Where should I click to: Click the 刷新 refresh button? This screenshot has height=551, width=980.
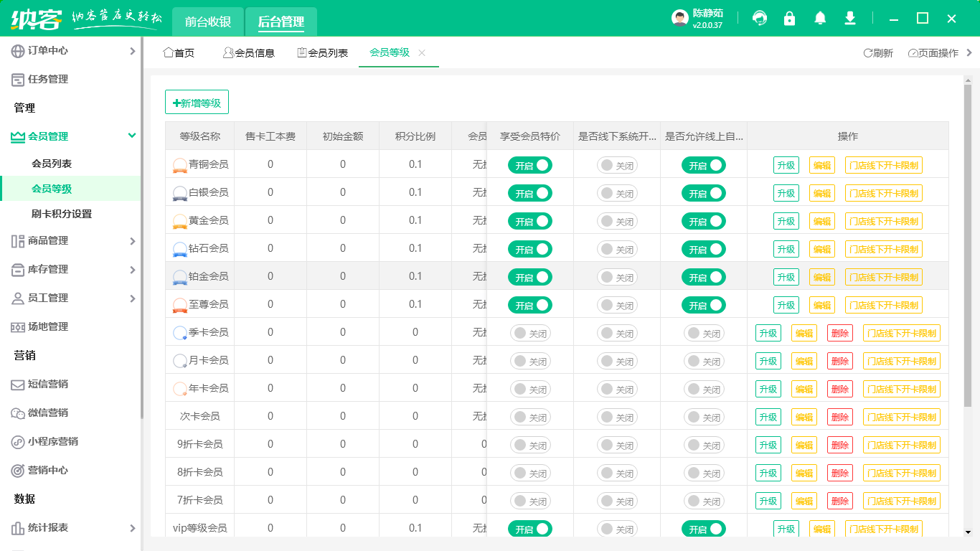coord(878,53)
